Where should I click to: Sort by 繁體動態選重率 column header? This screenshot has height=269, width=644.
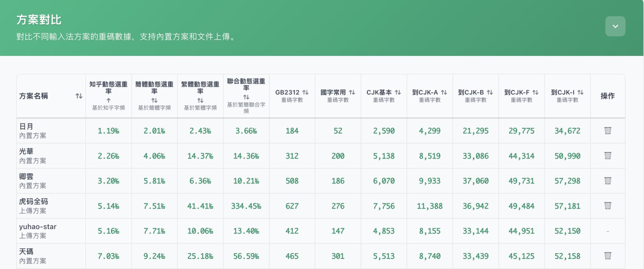coord(200,100)
